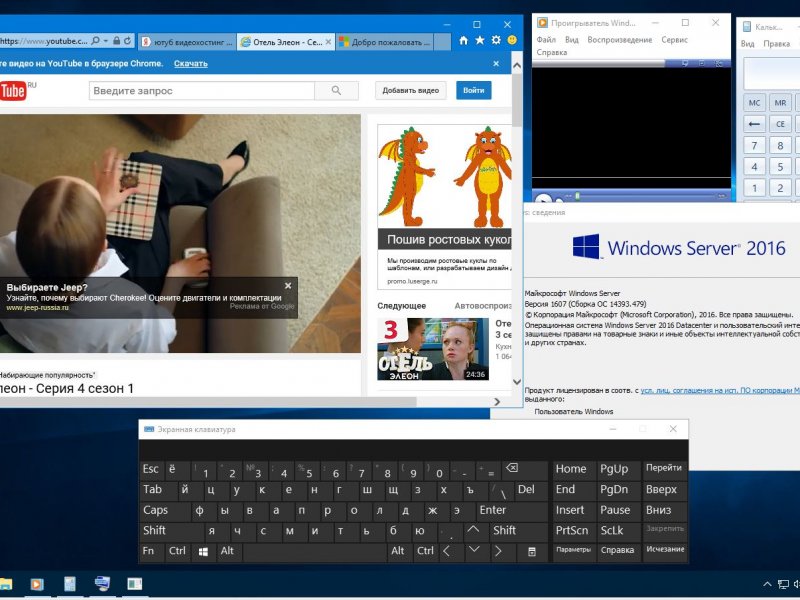
Task: Open the 'Отель Элеон' next video thumbnail
Action: click(433, 349)
